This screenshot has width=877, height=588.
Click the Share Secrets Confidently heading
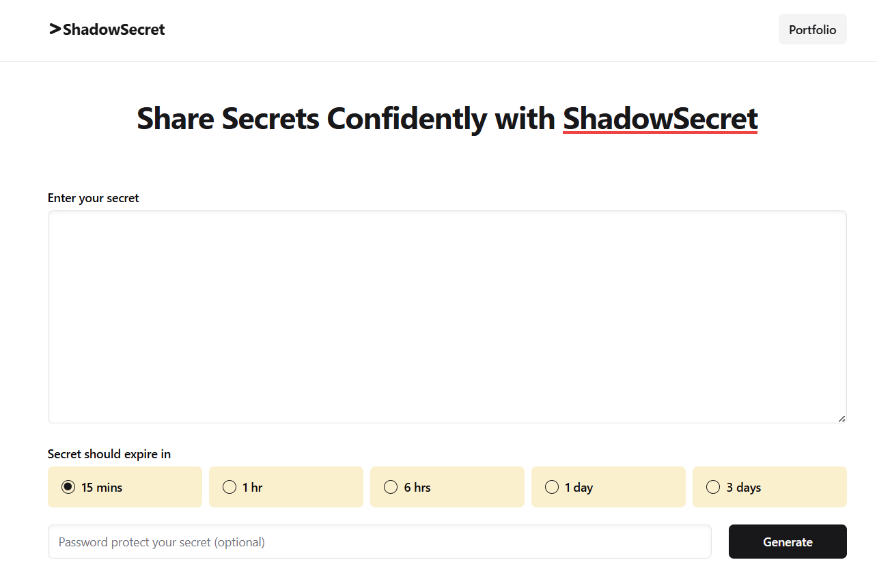coord(346,118)
